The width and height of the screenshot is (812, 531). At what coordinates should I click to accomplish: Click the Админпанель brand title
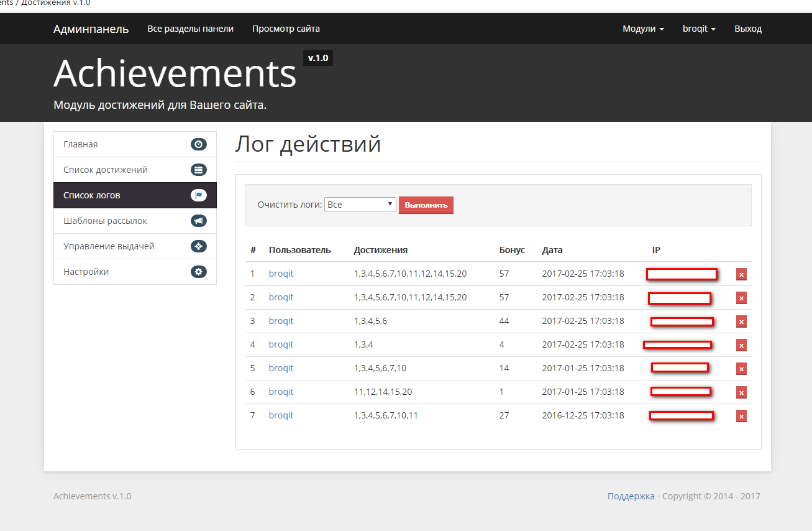(x=91, y=29)
